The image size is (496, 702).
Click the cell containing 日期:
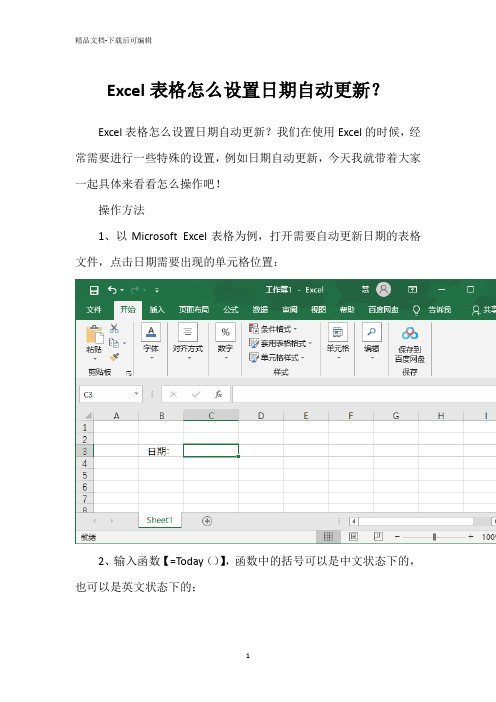click(x=161, y=451)
